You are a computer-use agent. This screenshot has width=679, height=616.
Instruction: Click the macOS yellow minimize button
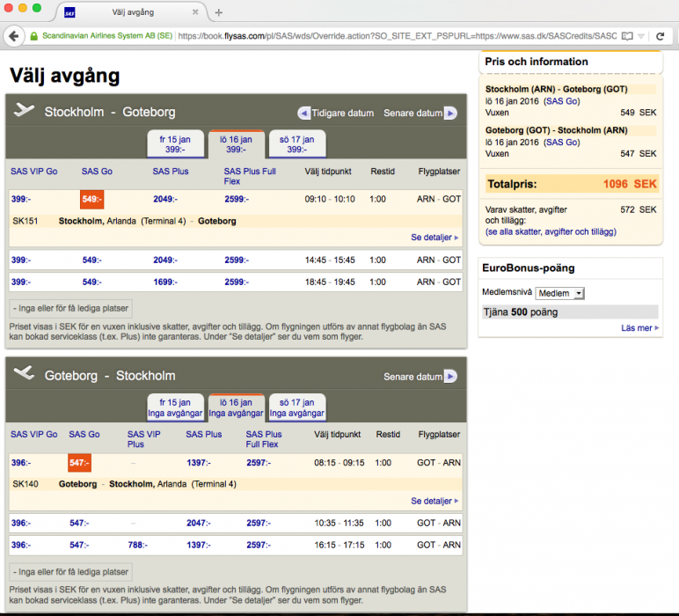(x=23, y=8)
